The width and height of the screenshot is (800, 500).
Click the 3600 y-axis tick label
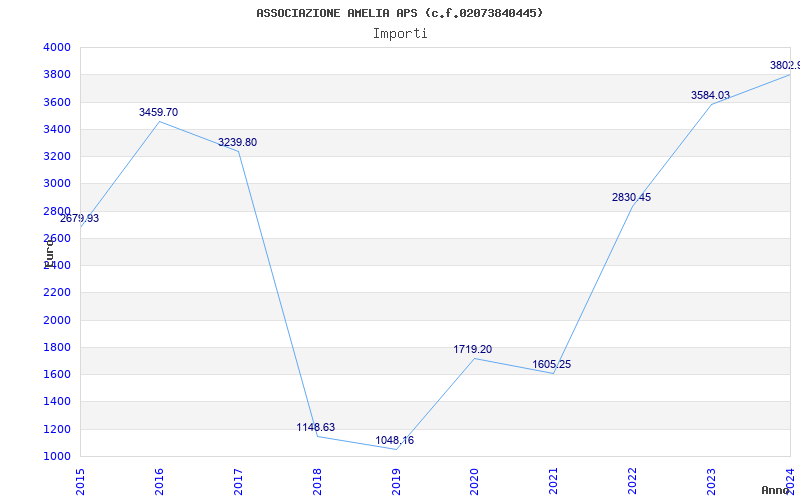pos(56,102)
